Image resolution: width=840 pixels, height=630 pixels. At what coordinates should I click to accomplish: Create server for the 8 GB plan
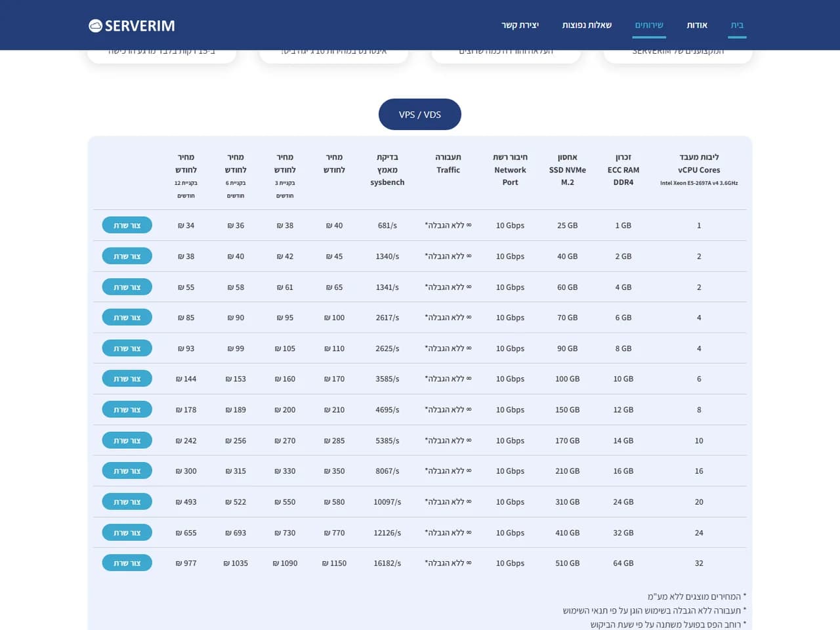click(x=127, y=348)
